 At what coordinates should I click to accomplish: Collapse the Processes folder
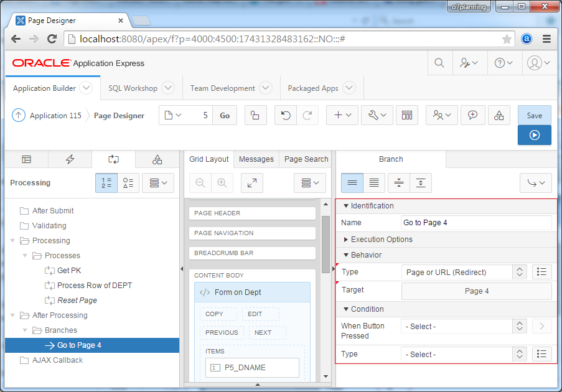(x=25, y=256)
